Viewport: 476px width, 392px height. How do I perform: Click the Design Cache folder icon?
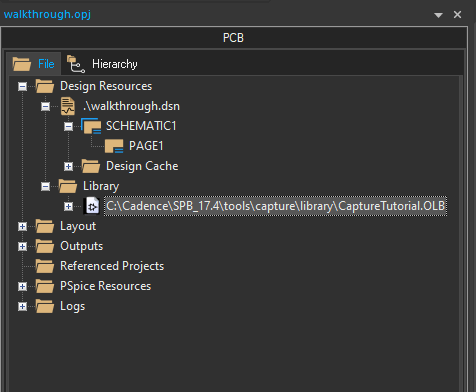tap(91, 166)
